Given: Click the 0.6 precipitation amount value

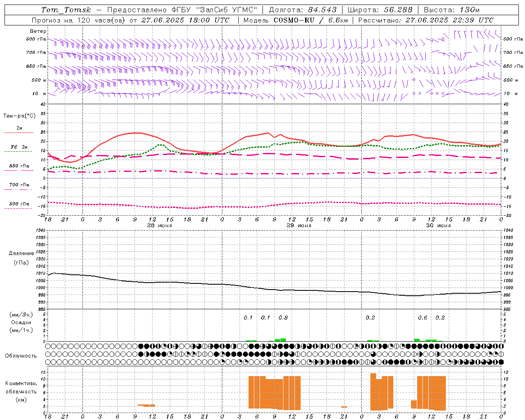Looking at the screenshot, I should (422, 318).
